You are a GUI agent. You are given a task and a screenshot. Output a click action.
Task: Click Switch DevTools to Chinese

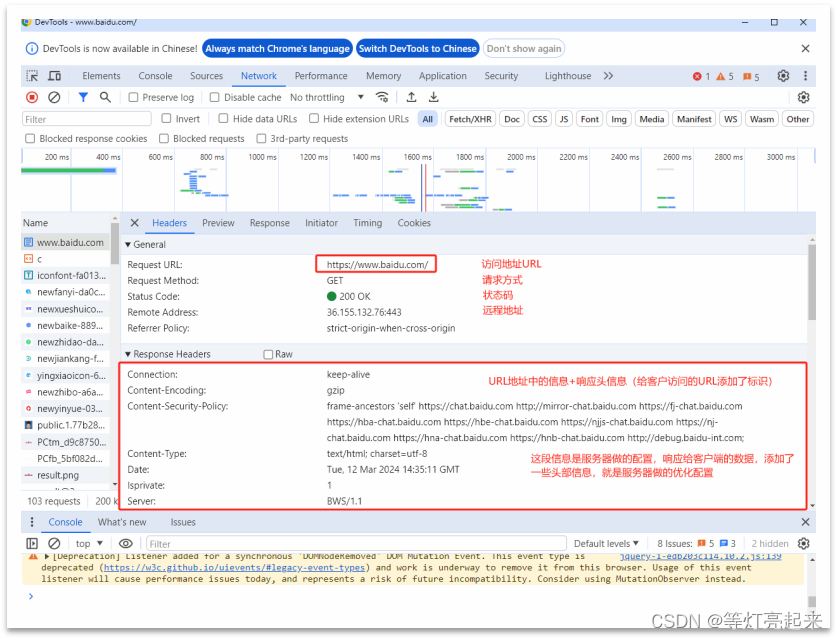click(x=417, y=49)
